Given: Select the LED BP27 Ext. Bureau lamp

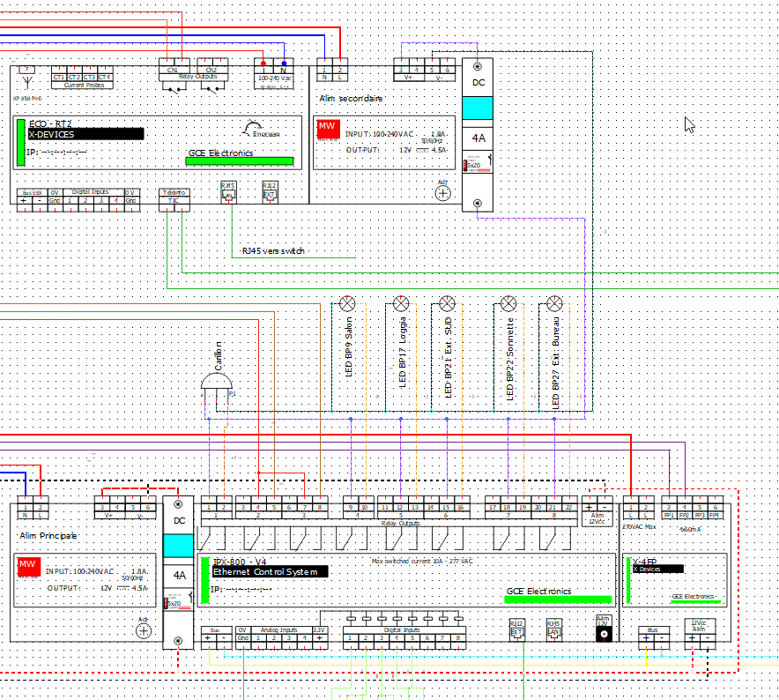Looking at the screenshot, I should click(x=553, y=303).
